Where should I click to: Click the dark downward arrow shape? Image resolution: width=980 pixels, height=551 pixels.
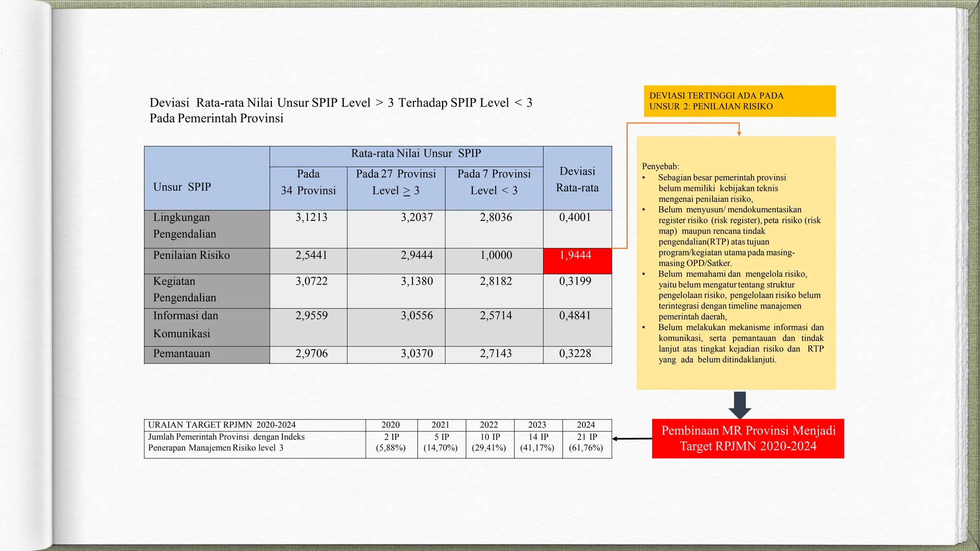tap(739, 405)
